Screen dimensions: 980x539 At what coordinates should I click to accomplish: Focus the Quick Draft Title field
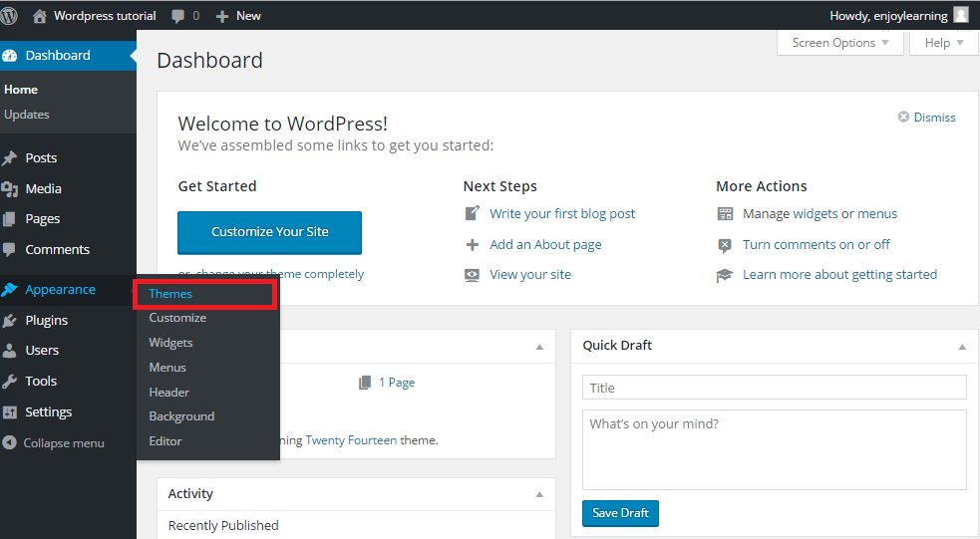tap(775, 388)
